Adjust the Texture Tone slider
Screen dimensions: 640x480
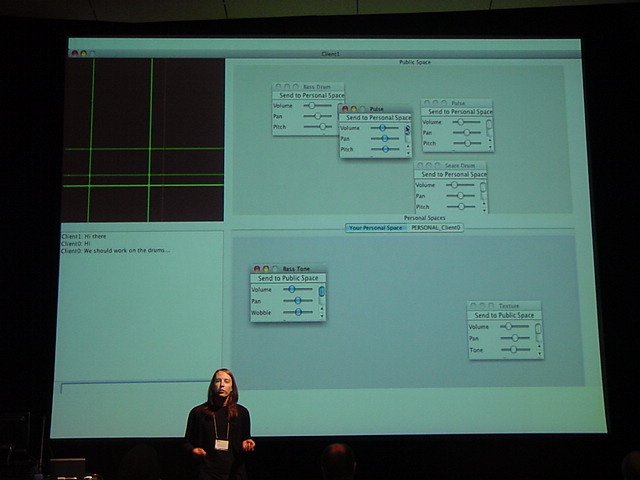(x=515, y=350)
